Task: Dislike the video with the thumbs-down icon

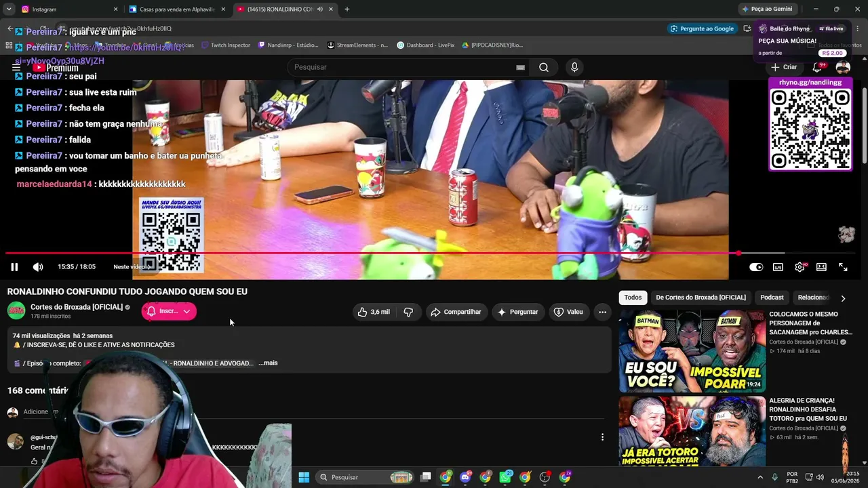Action: tap(408, 312)
